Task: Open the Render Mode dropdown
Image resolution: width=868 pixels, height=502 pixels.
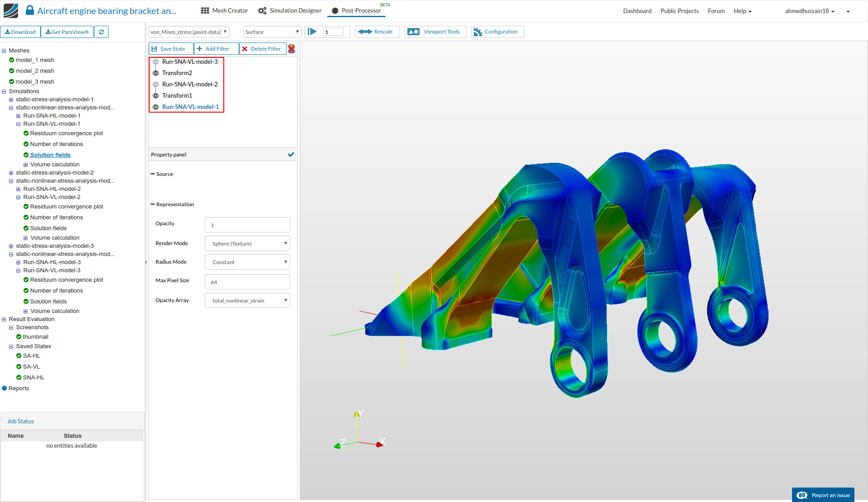Action: click(x=247, y=244)
